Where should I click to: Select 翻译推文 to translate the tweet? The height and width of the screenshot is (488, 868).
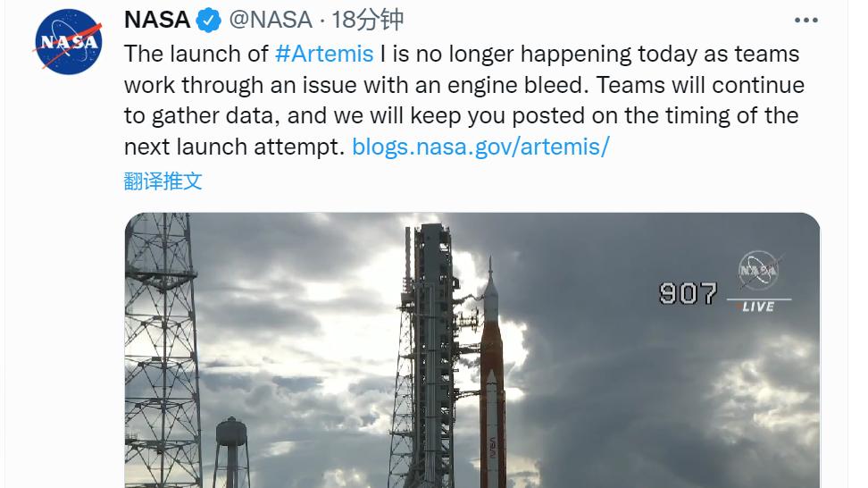click(163, 181)
